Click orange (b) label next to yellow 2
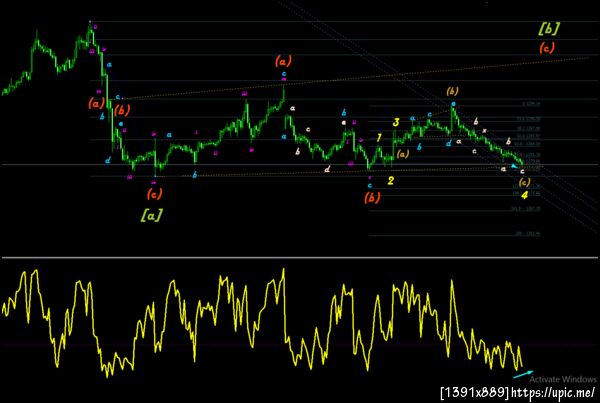 (x=372, y=197)
